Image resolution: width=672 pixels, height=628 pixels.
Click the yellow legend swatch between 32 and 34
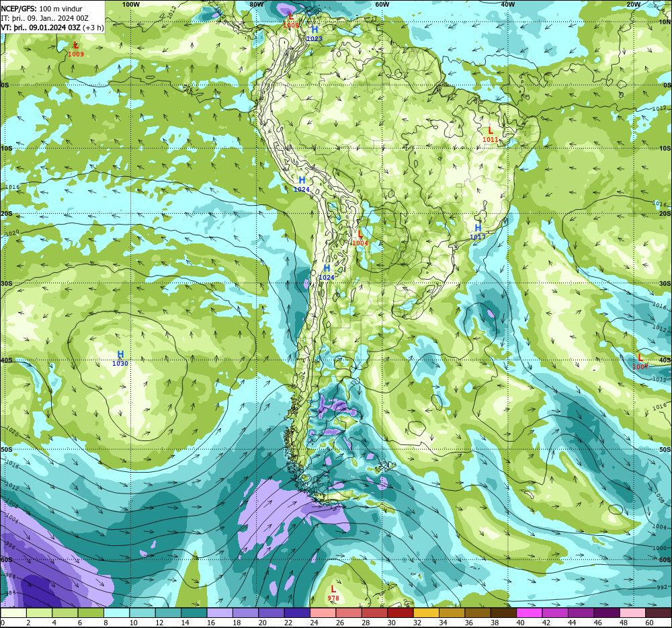click(427, 613)
